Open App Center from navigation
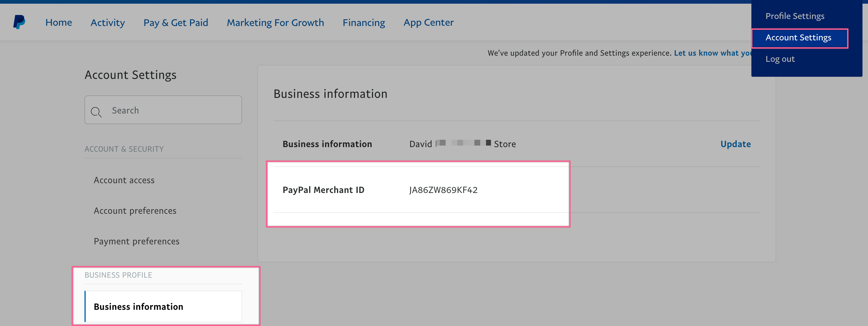The width and height of the screenshot is (868, 326). coord(428,23)
